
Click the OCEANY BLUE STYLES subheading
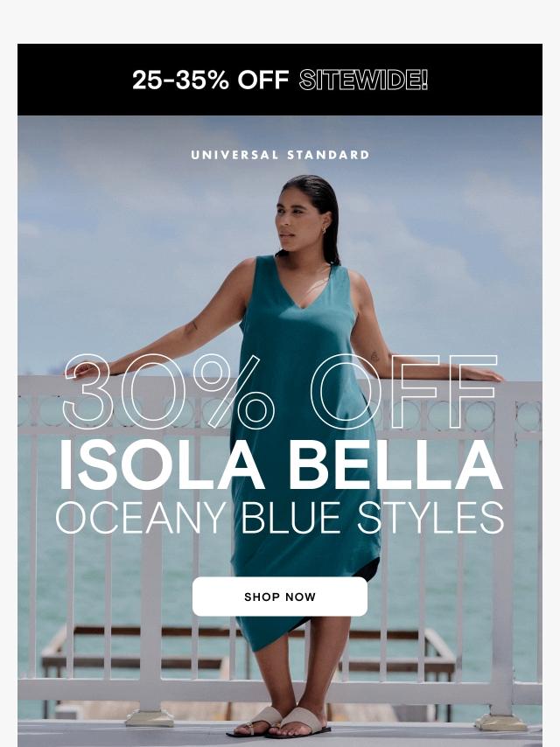[x=280, y=518]
